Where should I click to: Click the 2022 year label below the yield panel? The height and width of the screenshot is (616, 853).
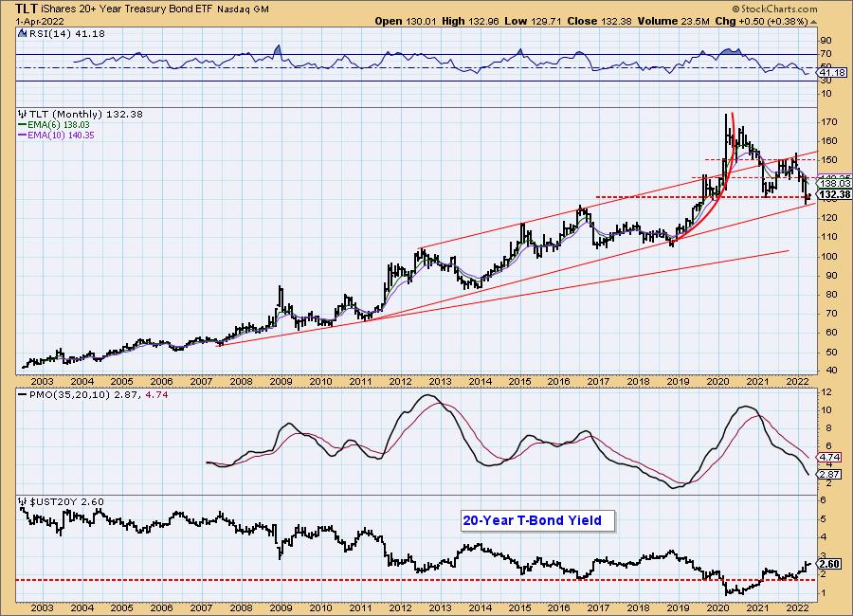click(797, 607)
